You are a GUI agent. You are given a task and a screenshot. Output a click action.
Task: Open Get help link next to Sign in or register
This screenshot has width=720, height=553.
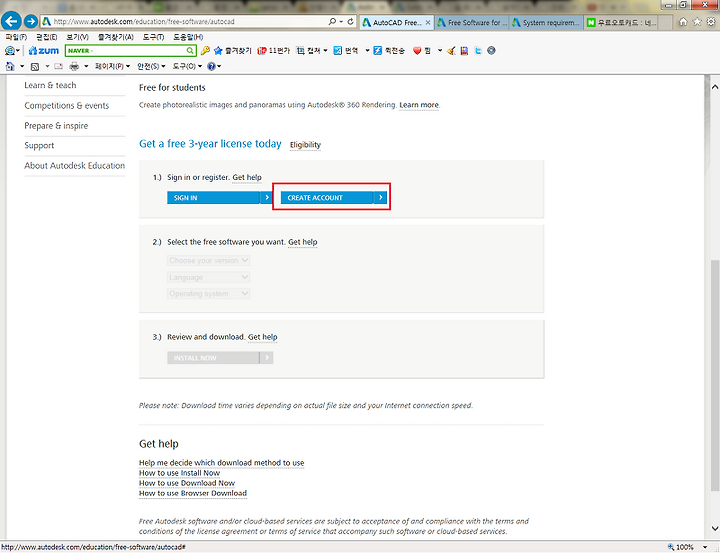tap(247, 177)
